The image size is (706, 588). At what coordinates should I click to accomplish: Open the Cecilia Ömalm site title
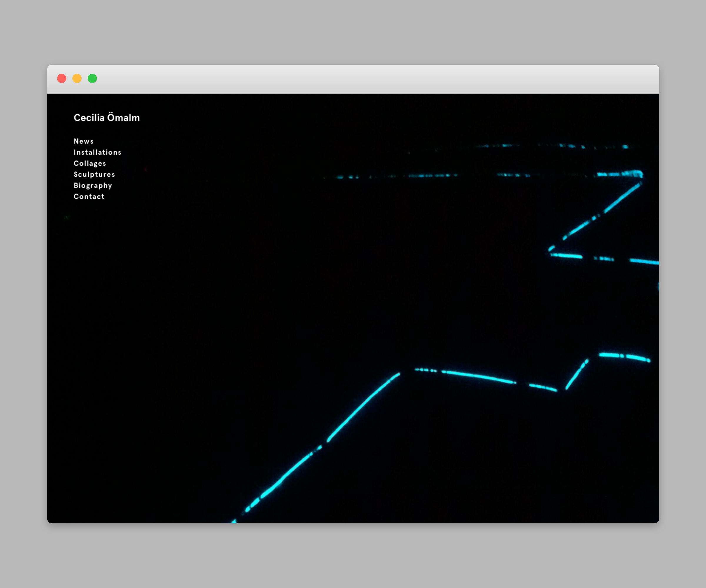pos(106,118)
